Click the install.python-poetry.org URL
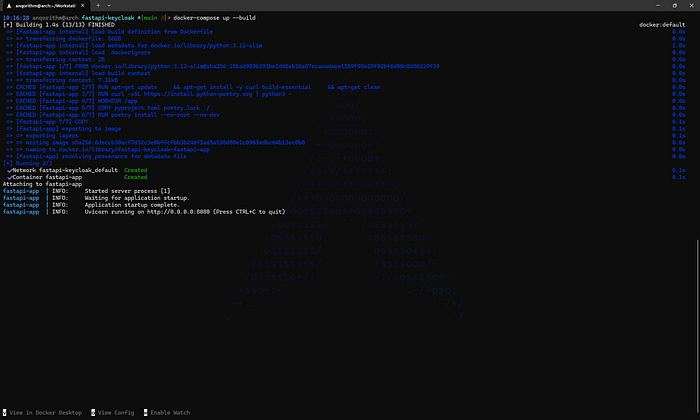Viewport: 700px width, 420px height. pos(198,94)
